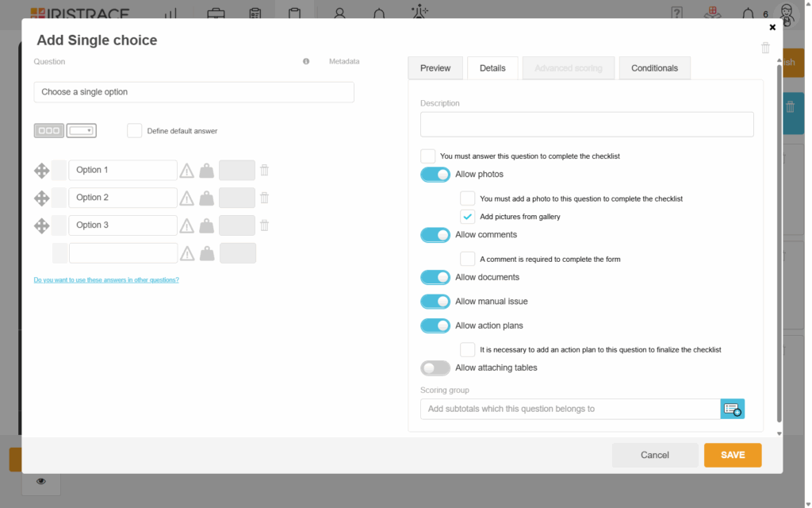
Task: Click the info icon next to Metadata
Action: point(306,61)
